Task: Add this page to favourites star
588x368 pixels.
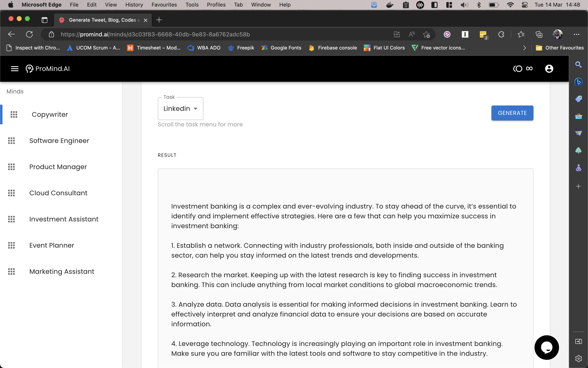Action: click(x=426, y=34)
